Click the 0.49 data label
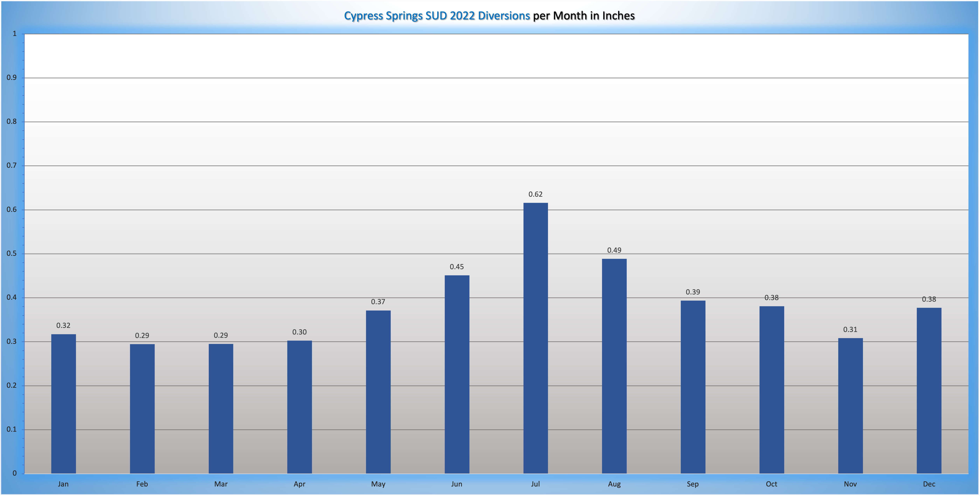Viewport: 980px width, 496px height. point(614,250)
